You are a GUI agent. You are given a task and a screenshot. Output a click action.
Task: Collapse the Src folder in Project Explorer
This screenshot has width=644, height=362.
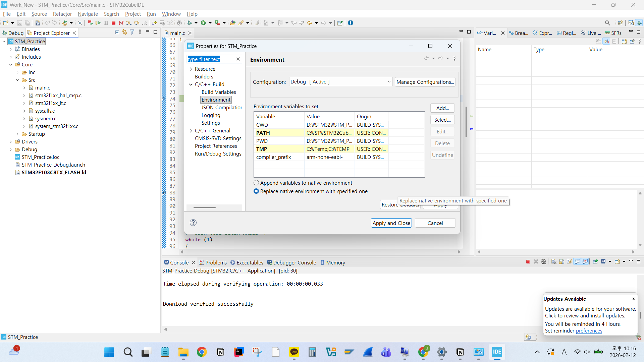point(17,80)
